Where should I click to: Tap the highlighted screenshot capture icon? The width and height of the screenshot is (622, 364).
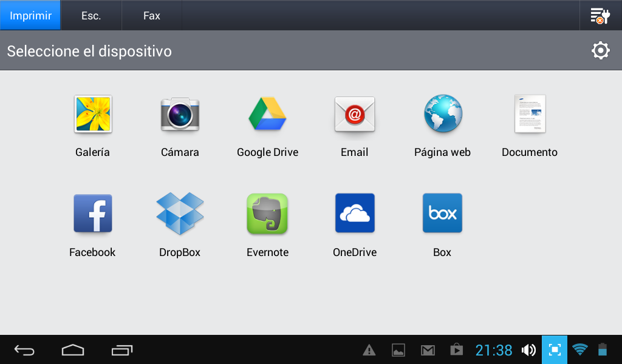coord(555,349)
